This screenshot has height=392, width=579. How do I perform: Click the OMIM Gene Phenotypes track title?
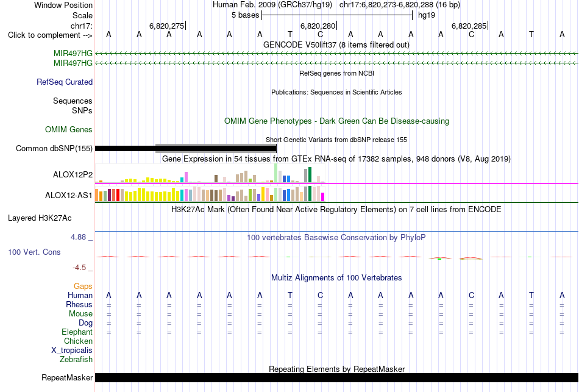point(337,121)
